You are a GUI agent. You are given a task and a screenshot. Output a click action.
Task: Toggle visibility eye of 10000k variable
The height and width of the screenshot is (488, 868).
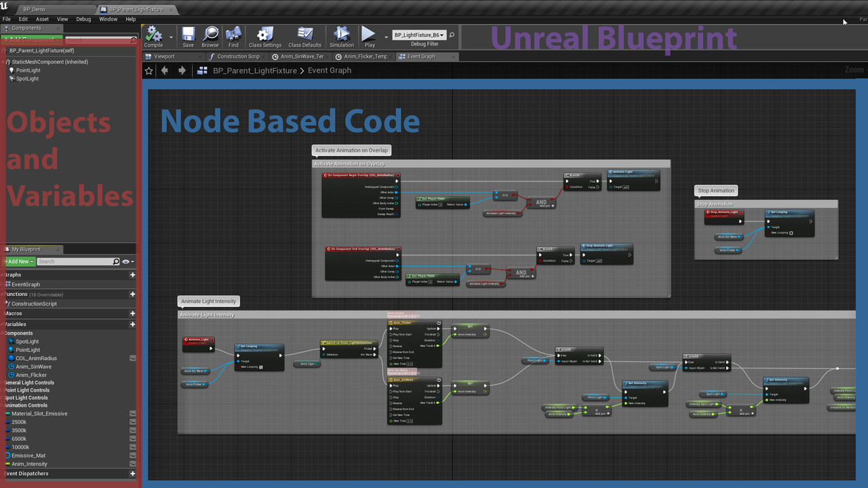(133, 447)
